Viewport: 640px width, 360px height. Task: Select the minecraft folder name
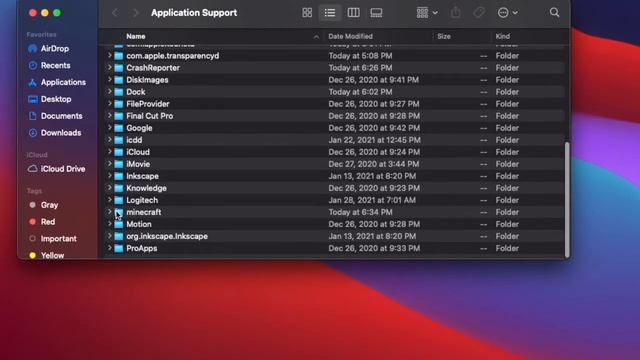[144, 212]
